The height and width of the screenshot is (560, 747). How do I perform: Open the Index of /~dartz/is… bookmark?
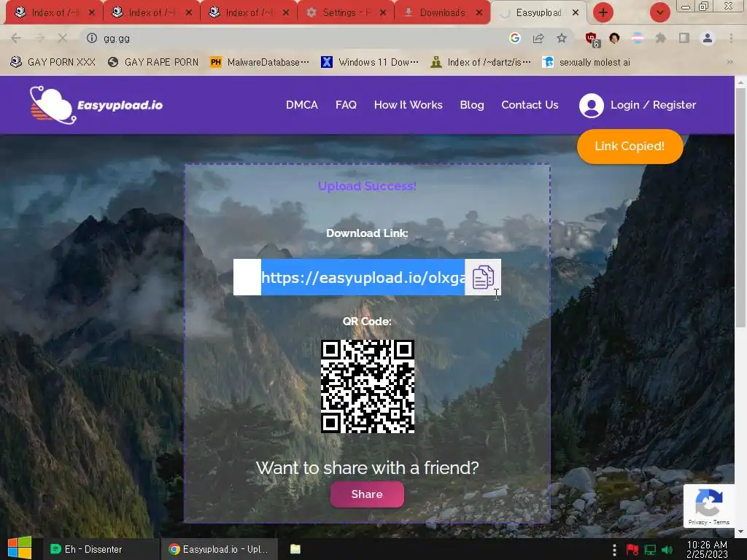481,62
